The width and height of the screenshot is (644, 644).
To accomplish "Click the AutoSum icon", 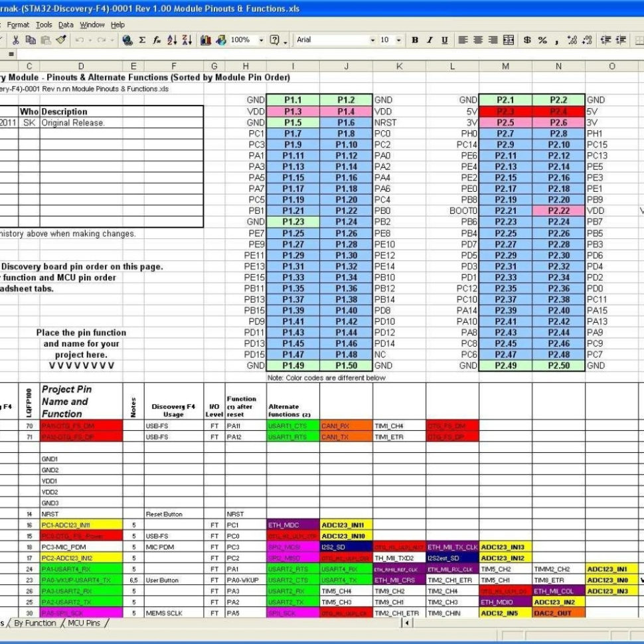I will 143,40.
